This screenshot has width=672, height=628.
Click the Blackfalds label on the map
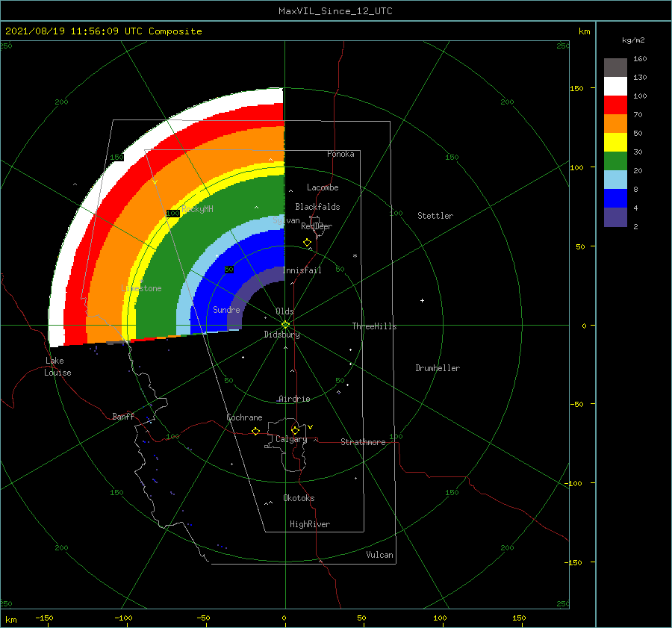317,207
